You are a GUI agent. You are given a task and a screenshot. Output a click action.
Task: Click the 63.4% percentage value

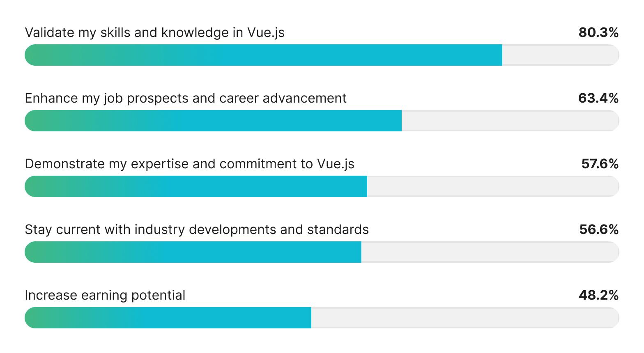598,98
